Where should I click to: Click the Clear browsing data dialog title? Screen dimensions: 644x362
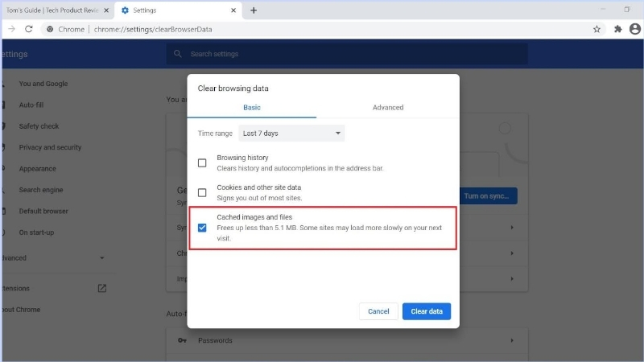[233, 88]
